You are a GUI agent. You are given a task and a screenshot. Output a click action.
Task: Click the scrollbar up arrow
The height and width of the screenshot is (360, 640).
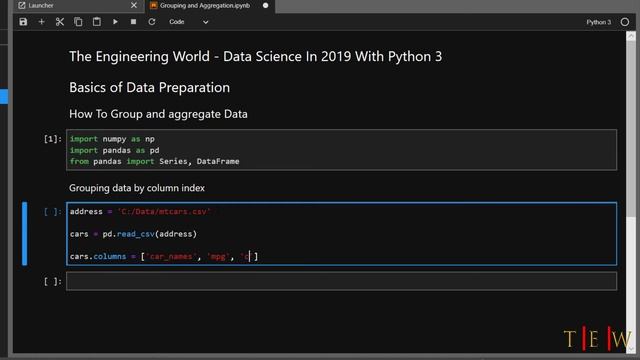[631, 36]
